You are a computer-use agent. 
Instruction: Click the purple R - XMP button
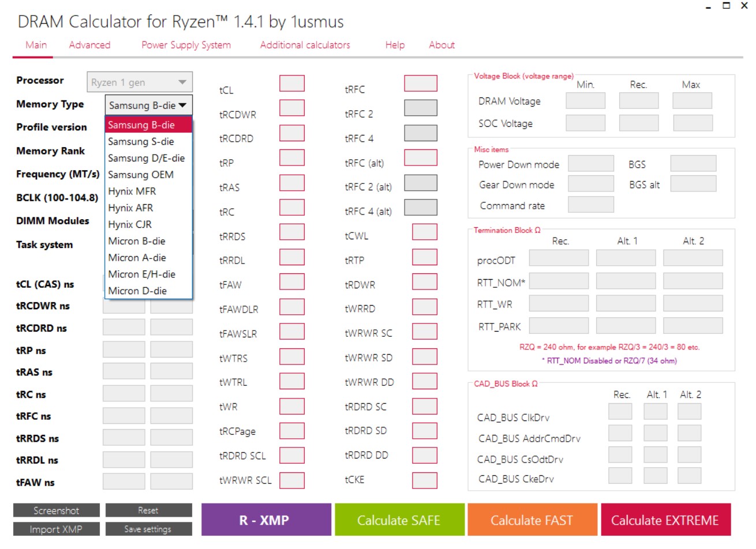[266, 520]
